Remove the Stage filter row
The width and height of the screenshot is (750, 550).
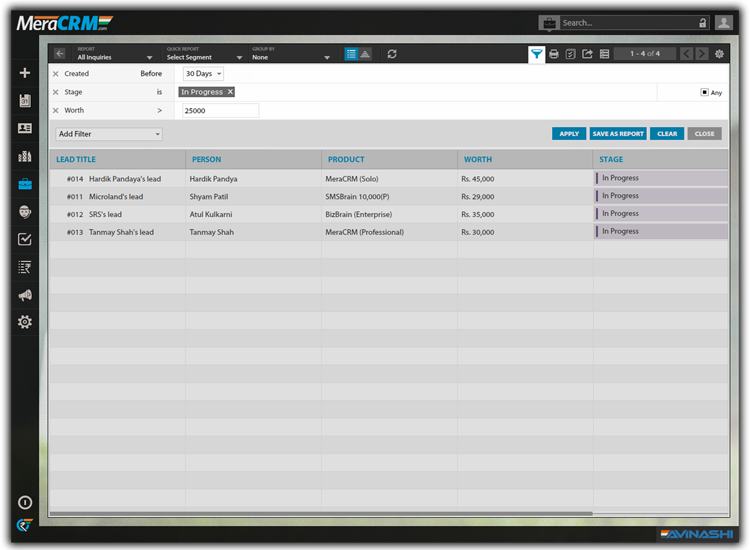point(55,92)
